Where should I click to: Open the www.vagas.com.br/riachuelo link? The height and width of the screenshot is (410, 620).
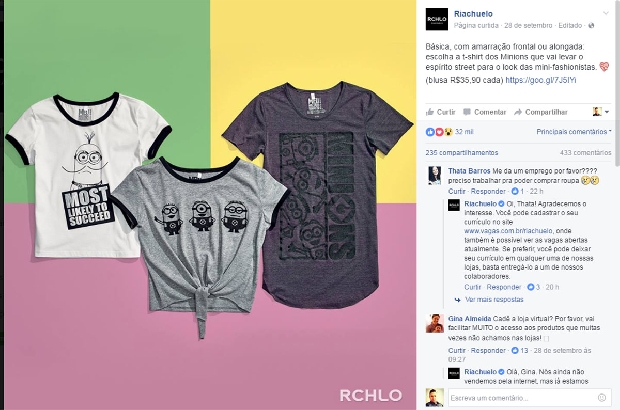click(x=508, y=231)
